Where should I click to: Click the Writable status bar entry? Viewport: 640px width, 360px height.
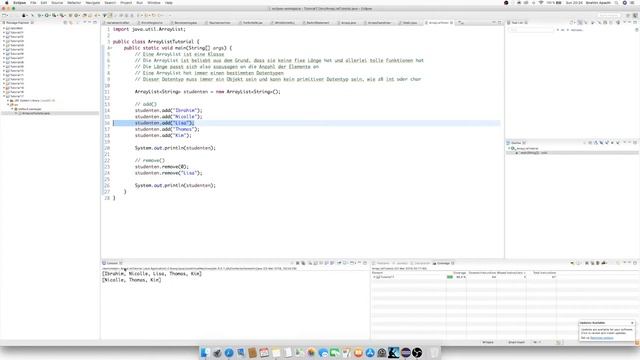click(488, 342)
